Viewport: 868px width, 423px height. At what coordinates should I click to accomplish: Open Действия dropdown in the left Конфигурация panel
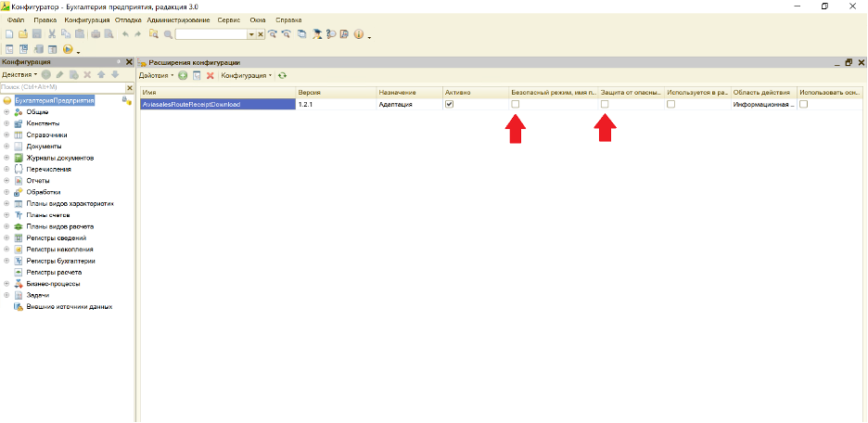tap(19, 74)
